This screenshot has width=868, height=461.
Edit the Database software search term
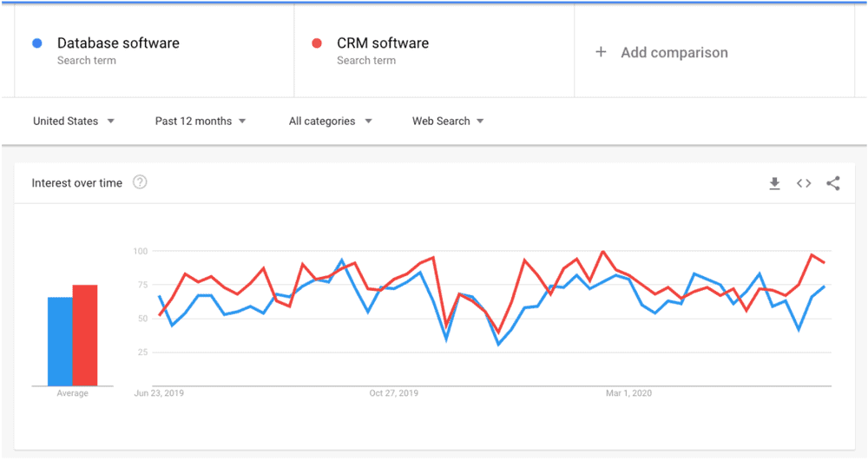point(118,43)
